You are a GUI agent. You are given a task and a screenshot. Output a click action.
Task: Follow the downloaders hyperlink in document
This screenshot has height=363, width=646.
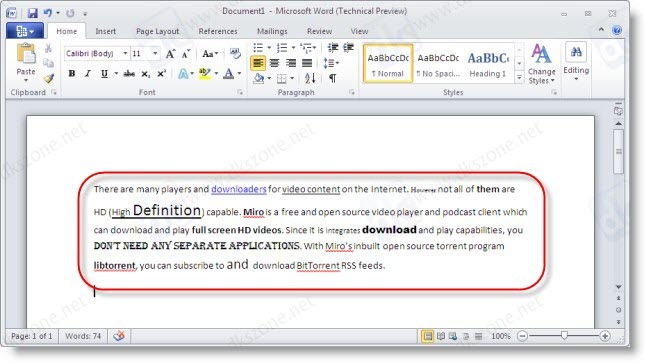239,189
